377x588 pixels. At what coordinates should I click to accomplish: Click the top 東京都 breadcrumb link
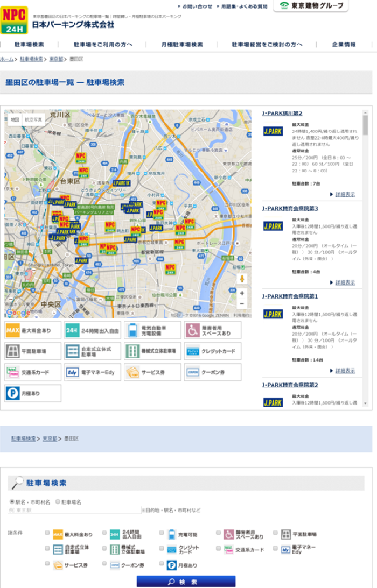(x=56, y=59)
